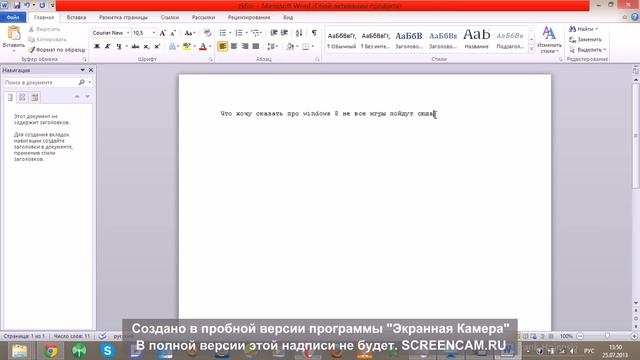The height and width of the screenshot is (360, 640).
Task: Decrease font size with the shrink font icon
Action: 173,33
